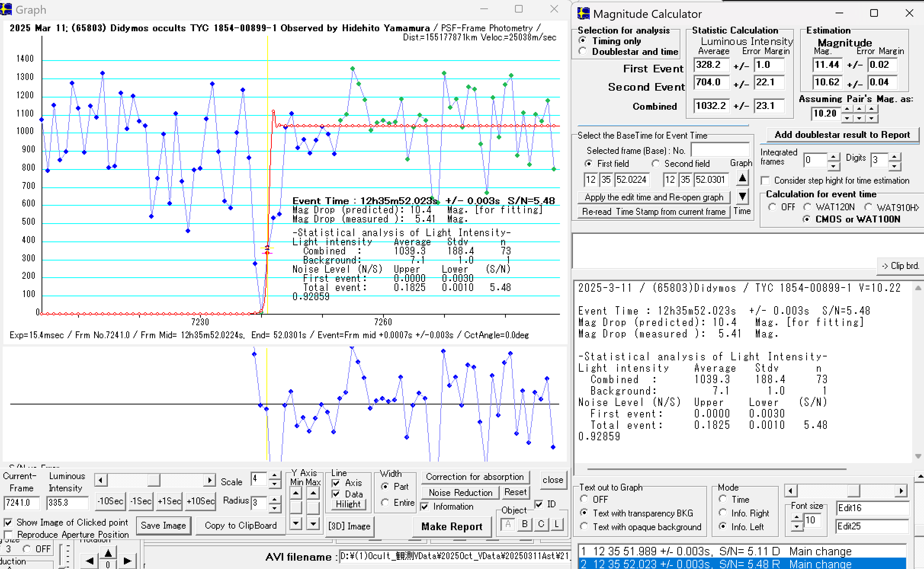Click Graph up arrow in BaseTime panel
The width and height of the screenshot is (924, 569).
742,178
